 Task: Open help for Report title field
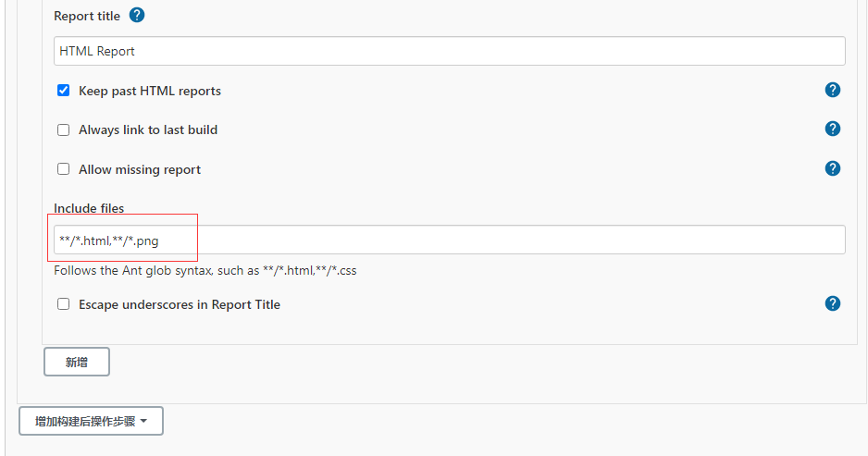tap(137, 16)
